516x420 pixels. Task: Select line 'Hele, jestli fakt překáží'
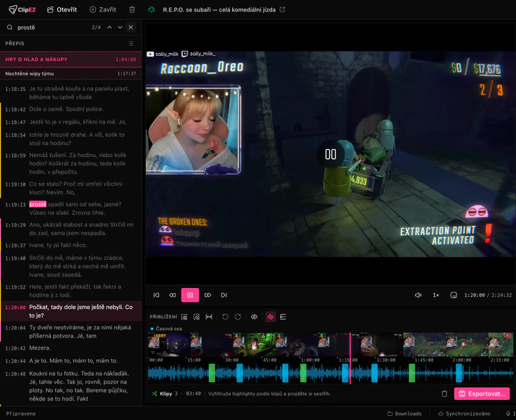[71, 291]
